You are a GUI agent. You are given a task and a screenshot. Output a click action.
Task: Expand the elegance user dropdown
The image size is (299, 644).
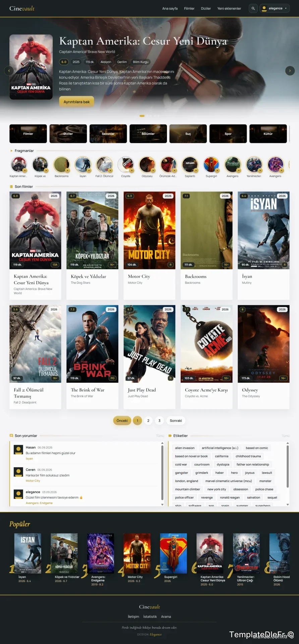click(x=275, y=8)
